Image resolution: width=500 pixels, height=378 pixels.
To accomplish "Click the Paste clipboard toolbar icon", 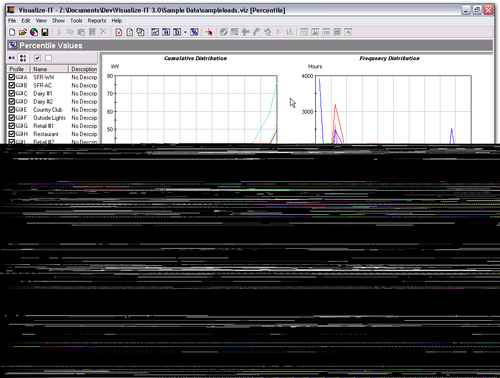I will point(81,32).
